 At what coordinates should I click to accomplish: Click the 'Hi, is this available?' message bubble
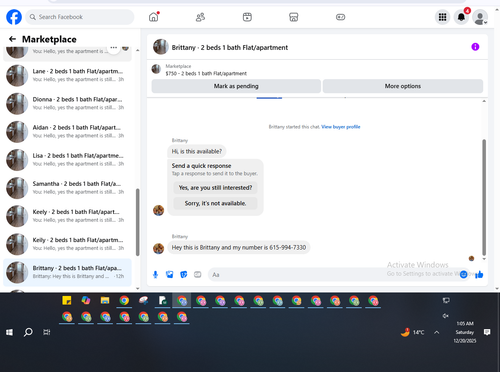[197, 151]
